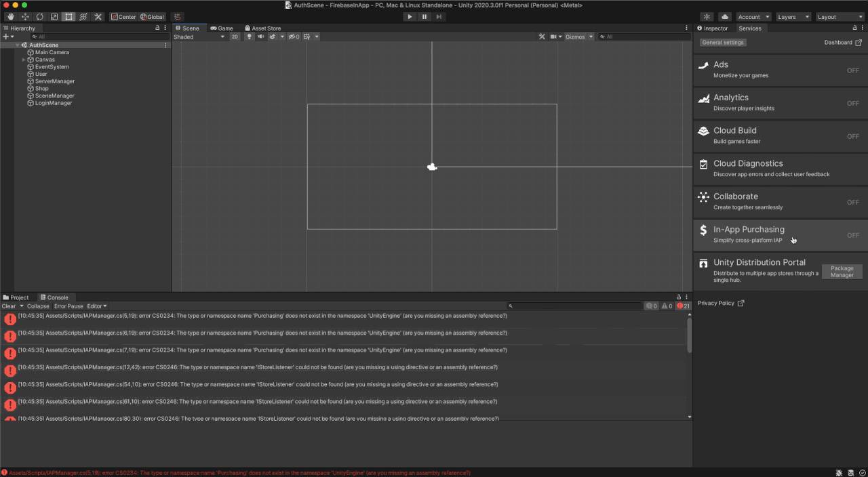Switch to the Asset Store tab
868x477 pixels.
262,28
